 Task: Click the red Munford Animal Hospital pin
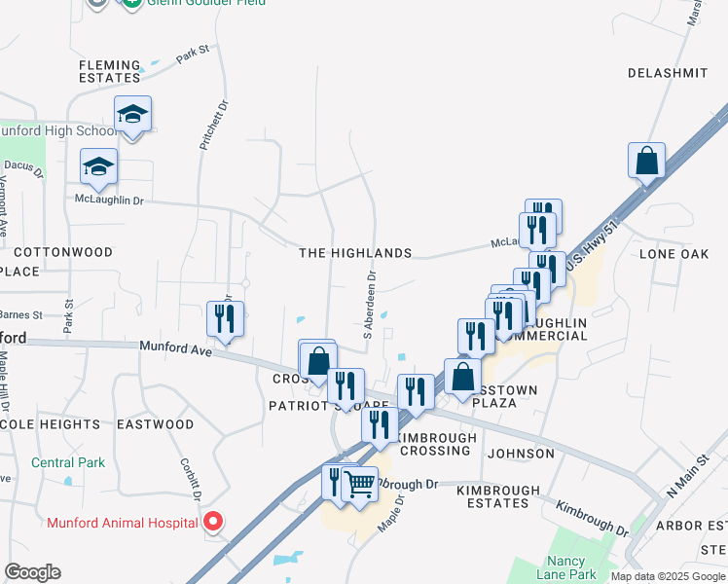[213, 523]
